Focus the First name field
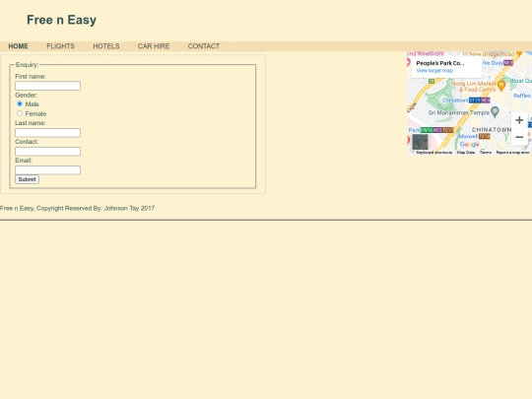 pos(48,86)
